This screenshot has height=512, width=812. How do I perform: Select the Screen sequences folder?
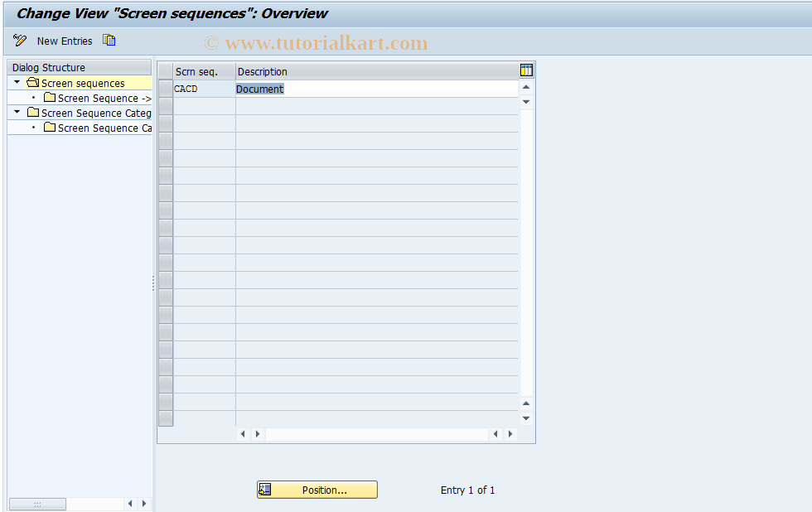(x=82, y=83)
